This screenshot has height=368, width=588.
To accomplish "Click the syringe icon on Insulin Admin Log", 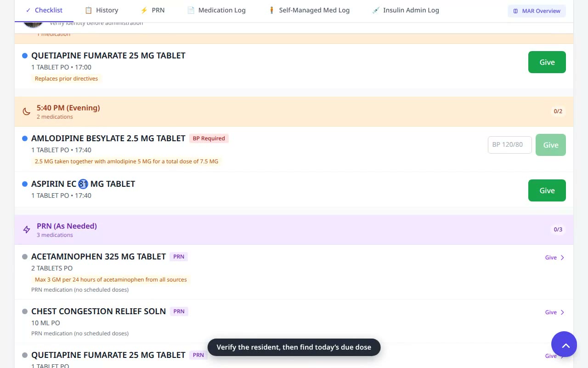I will click(x=376, y=10).
